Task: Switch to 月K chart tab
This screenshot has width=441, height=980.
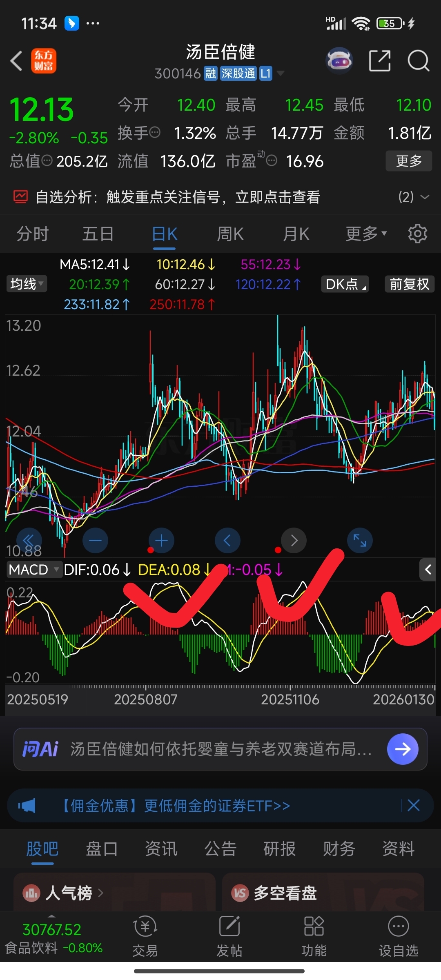Action: [x=296, y=234]
